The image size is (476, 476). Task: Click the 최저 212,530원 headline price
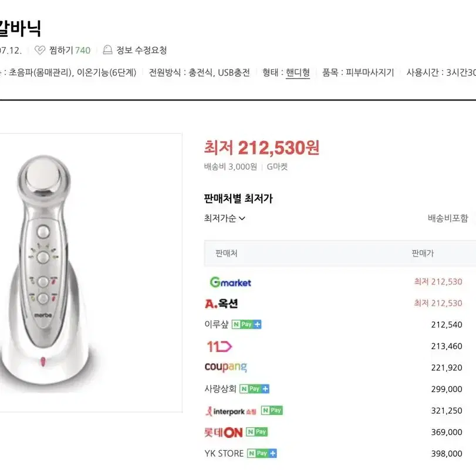pos(262,148)
